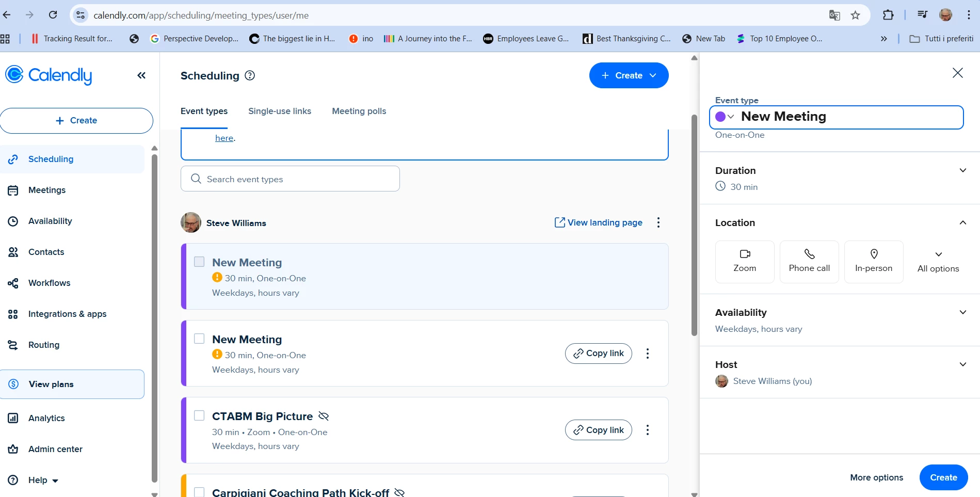This screenshot has height=497, width=980.
Task: Check the CTABM Big Picture checkbox
Action: pos(199,415)
